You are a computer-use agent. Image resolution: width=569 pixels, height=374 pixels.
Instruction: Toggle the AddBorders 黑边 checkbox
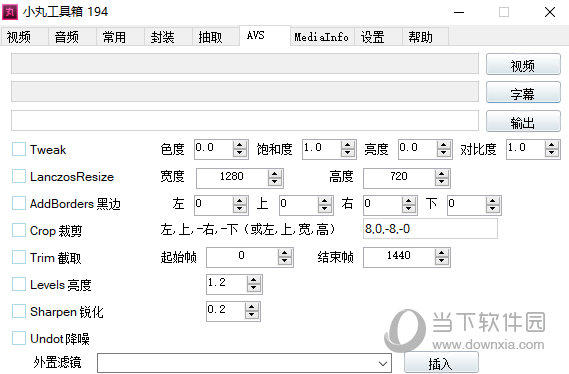19,203
